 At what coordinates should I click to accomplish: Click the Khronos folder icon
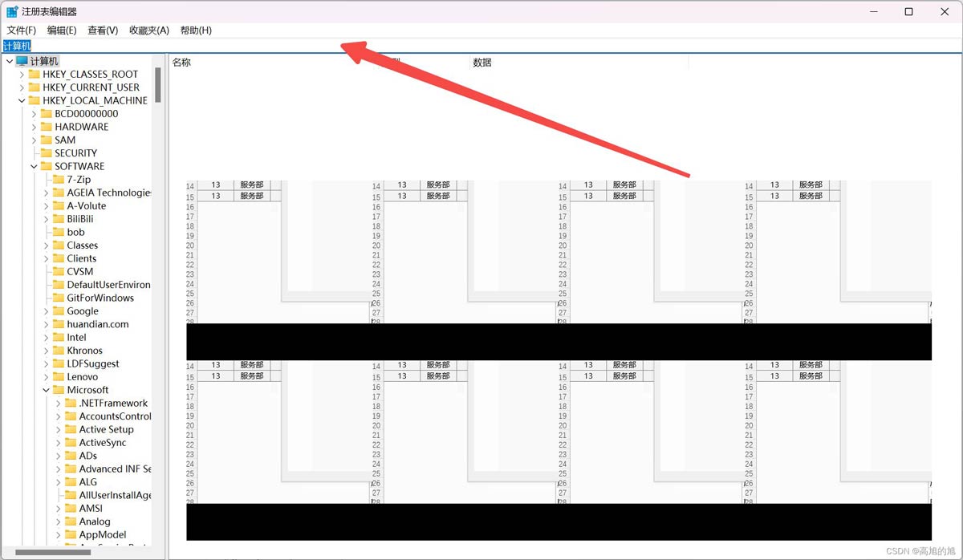pyautogui.click(x=59, y=351)
